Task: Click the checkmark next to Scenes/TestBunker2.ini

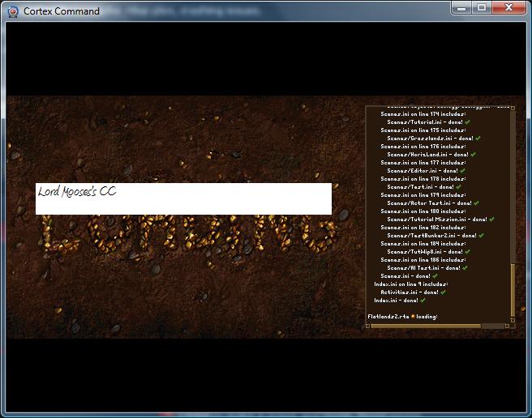Action: [482, 236]
